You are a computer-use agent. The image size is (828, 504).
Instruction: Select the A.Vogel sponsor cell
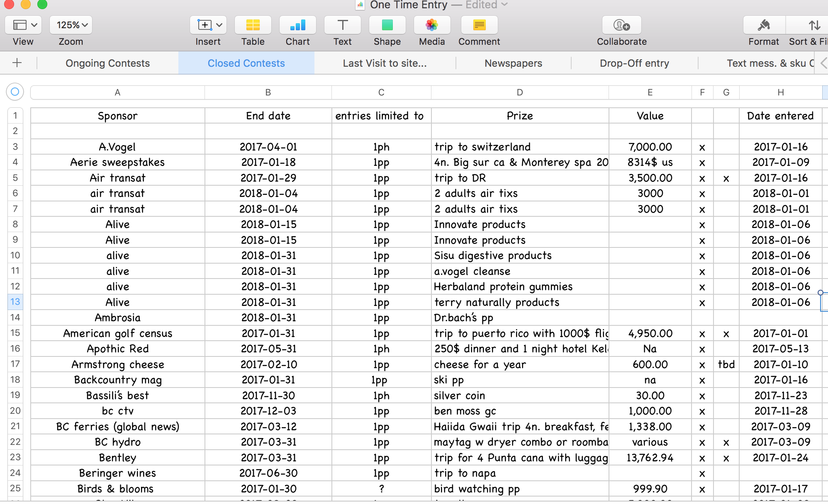coord(118,147)
